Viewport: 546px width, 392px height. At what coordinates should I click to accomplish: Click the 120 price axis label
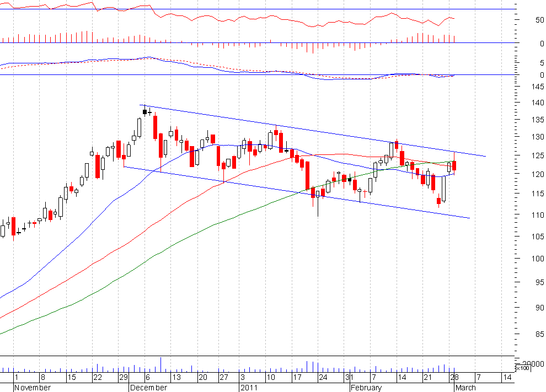(x=538, y=174)
